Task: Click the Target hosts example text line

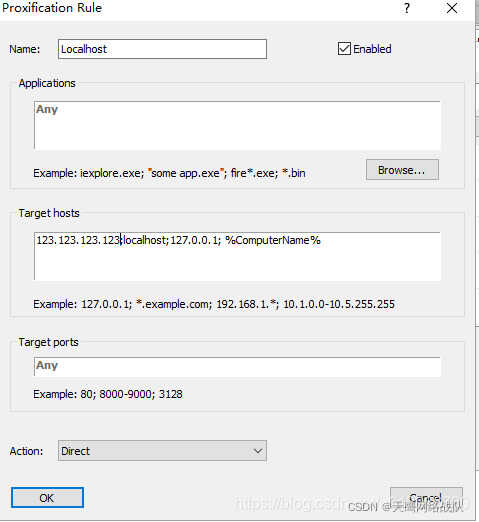Action: tap(214, 304)
